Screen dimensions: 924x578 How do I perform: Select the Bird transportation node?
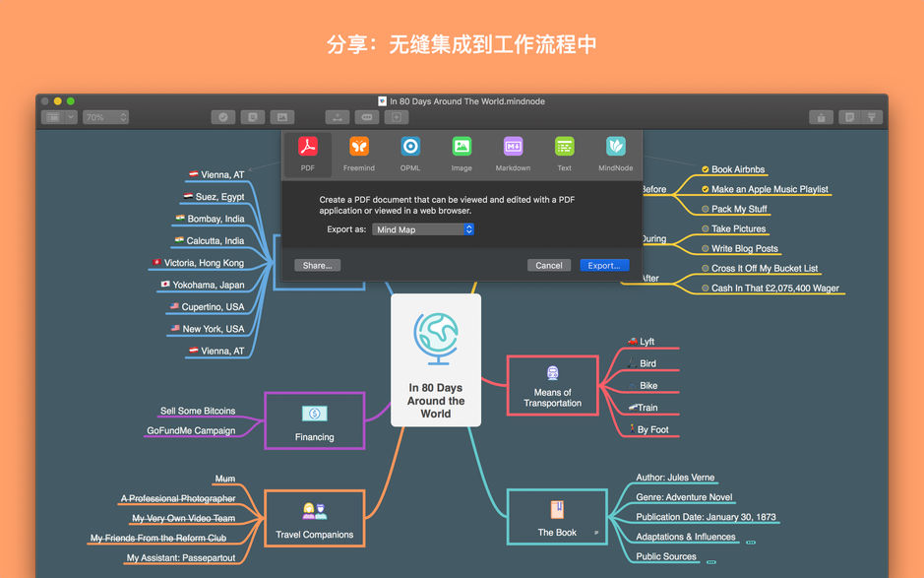647,364
